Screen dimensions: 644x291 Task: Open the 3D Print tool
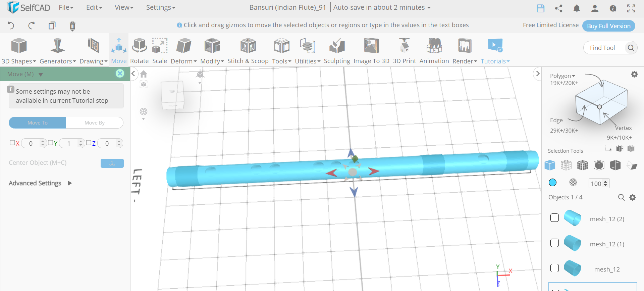pyautogui.click(x=404, y=51)
